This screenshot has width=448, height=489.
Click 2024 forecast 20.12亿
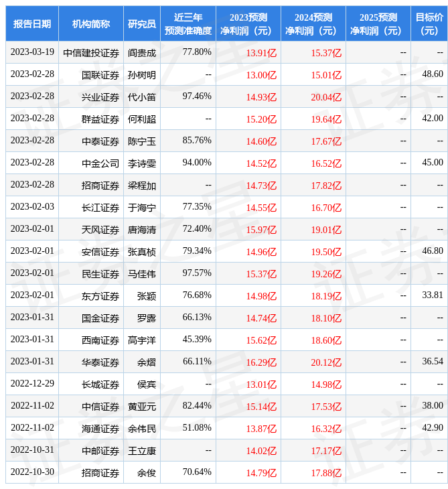tap(326, 362)
